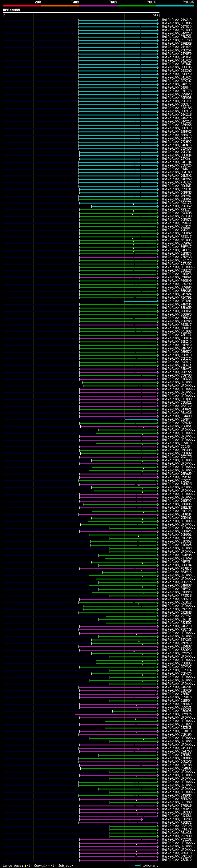Click label UniRef100_B4FTQ4

click(177, 162)
